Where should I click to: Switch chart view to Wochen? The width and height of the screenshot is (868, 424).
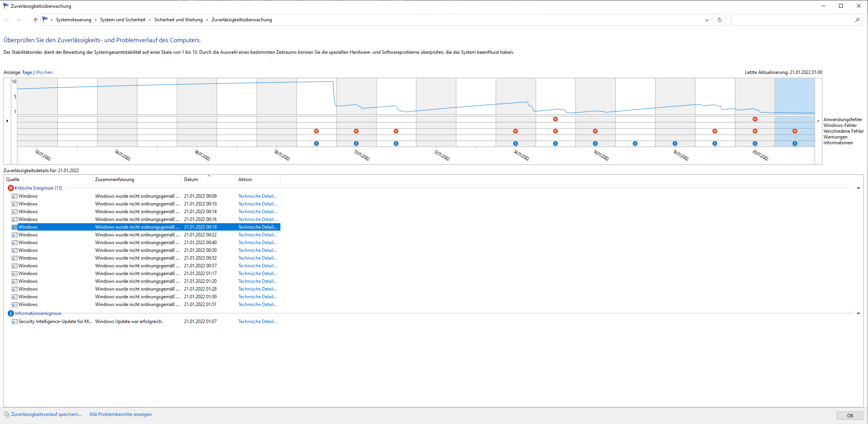coord(44,72)
